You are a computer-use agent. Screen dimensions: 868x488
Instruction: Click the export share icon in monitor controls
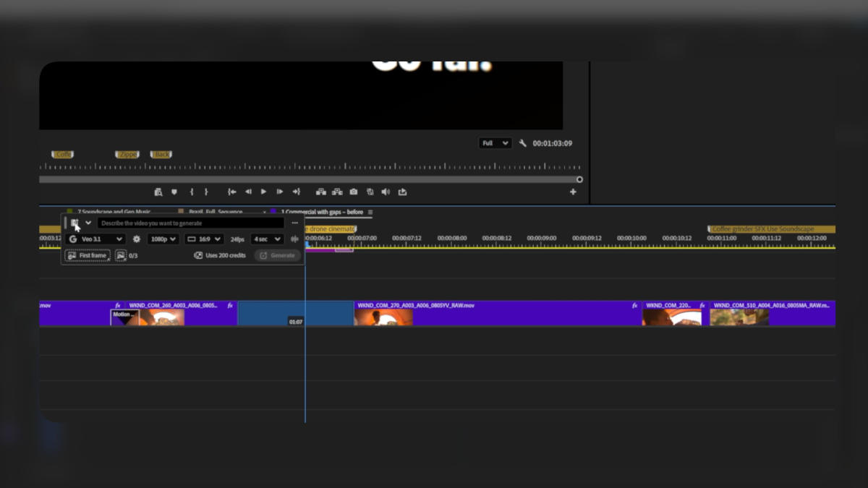click(402, 192)
